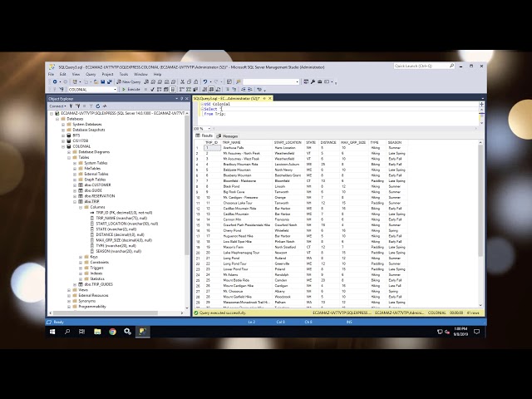Run the query with Execute
532x399 pixels.
pos(131,89)
